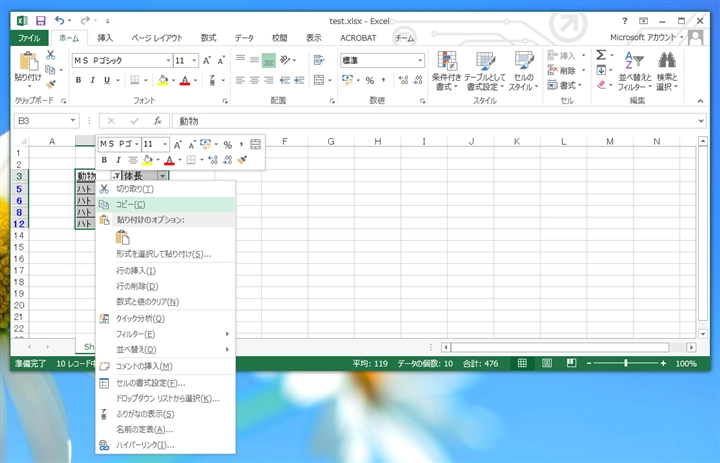Open the ファイル tab
Screen dimensions: 720x463
(x=29, y=38)
